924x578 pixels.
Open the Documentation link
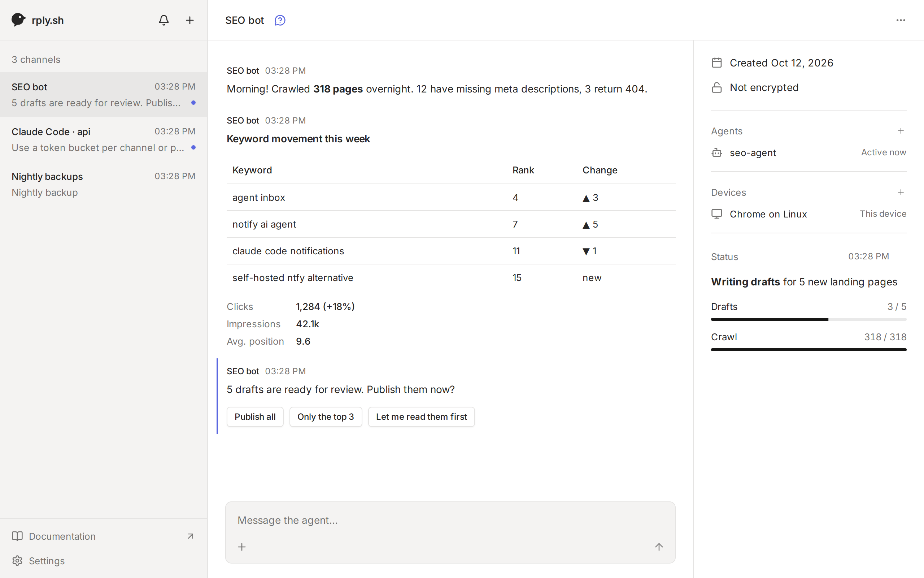[x=104, y=536]
